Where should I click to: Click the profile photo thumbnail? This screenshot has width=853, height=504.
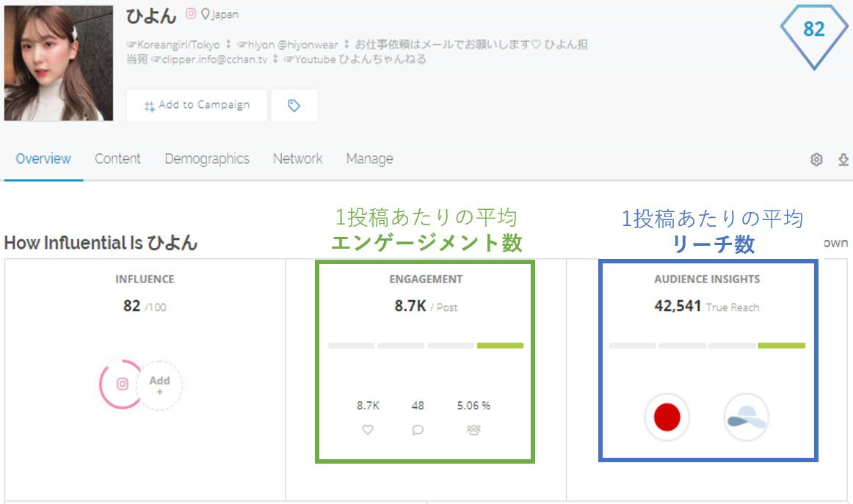(x=59, y=63)
